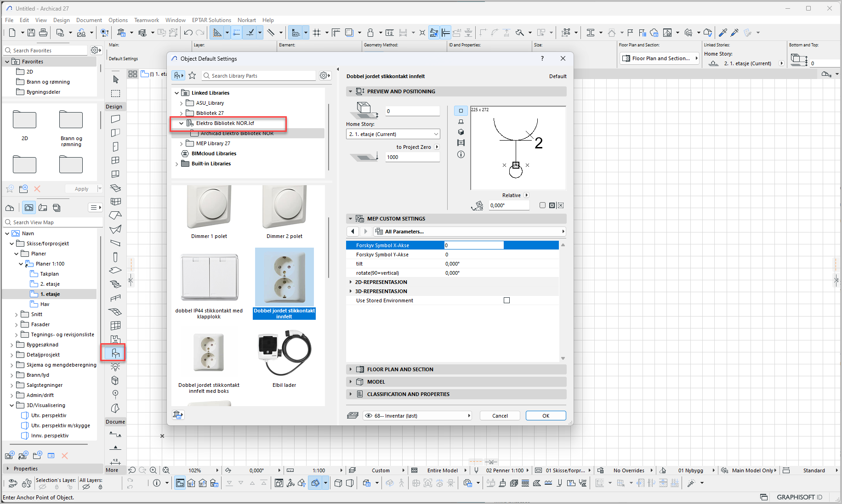Click the Save icon in toolbar
842x504 pixels.
31,33
